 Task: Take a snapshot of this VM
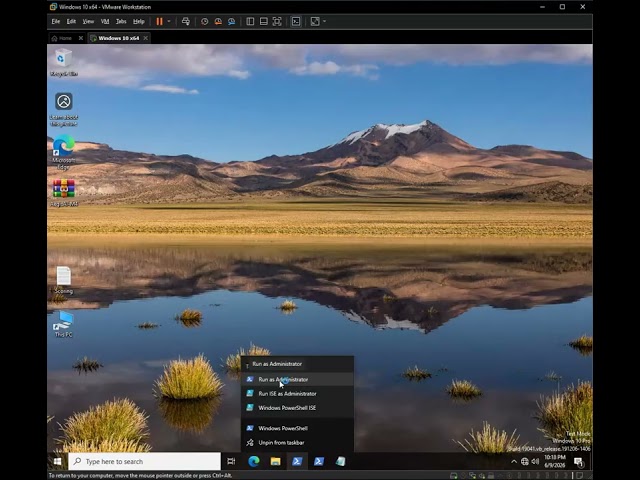coord(204,22)
